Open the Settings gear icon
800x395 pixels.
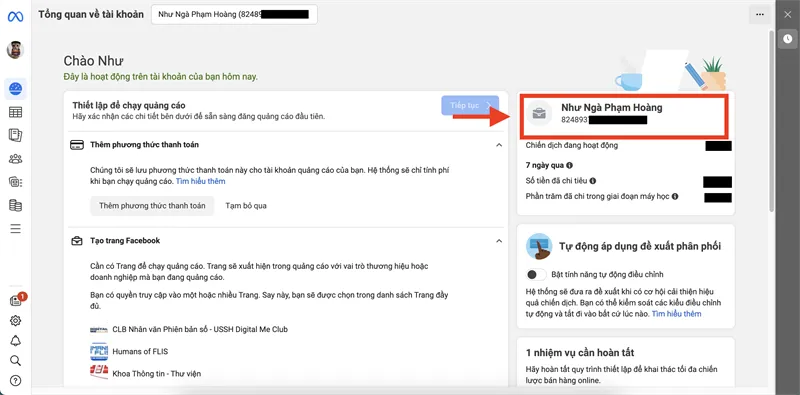point(15,320)
